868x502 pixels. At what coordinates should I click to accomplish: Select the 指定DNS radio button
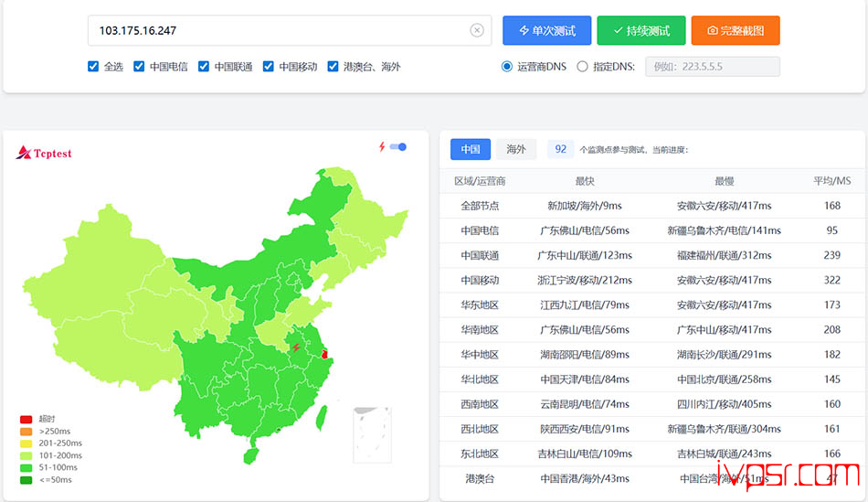(582, 67)
